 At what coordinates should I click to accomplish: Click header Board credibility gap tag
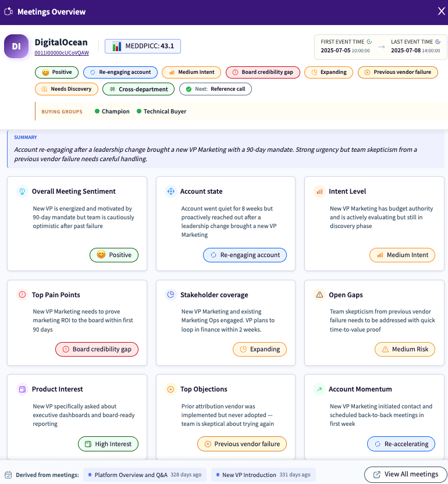263,72
